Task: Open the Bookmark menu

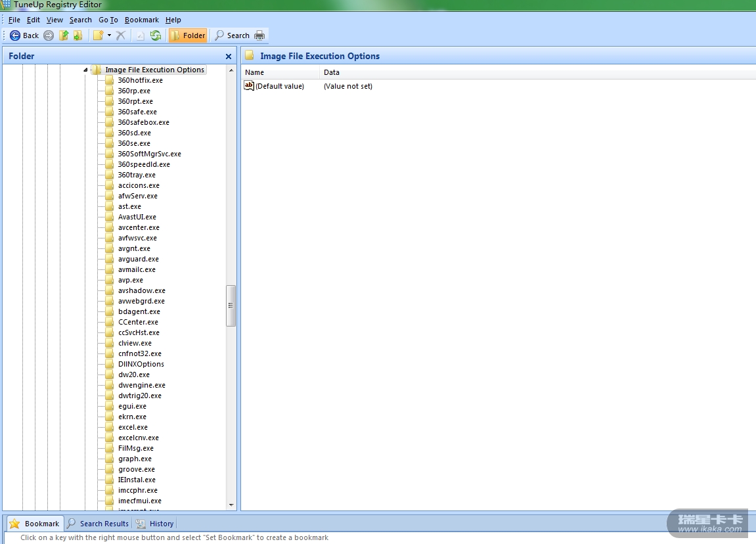Action: (141, 20)
